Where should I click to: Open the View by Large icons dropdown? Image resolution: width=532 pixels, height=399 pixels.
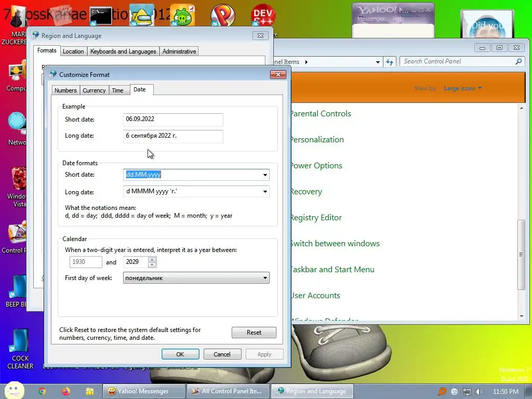coord(462,88)
